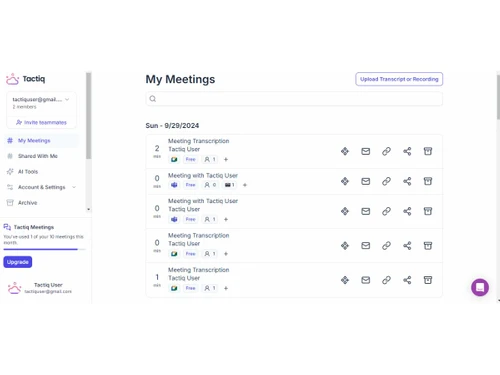Copy link of the 1 min Meeting Transcription
This screenshot has height=375, width=500.
coord(386,280)
